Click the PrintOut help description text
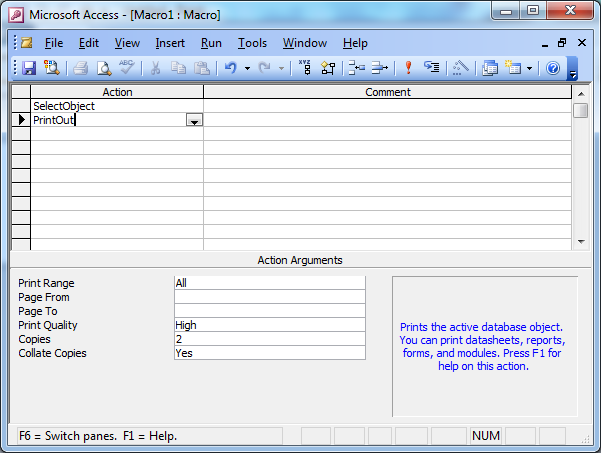The height and width of the screenshot is (453, 601). tap(483, 346)
